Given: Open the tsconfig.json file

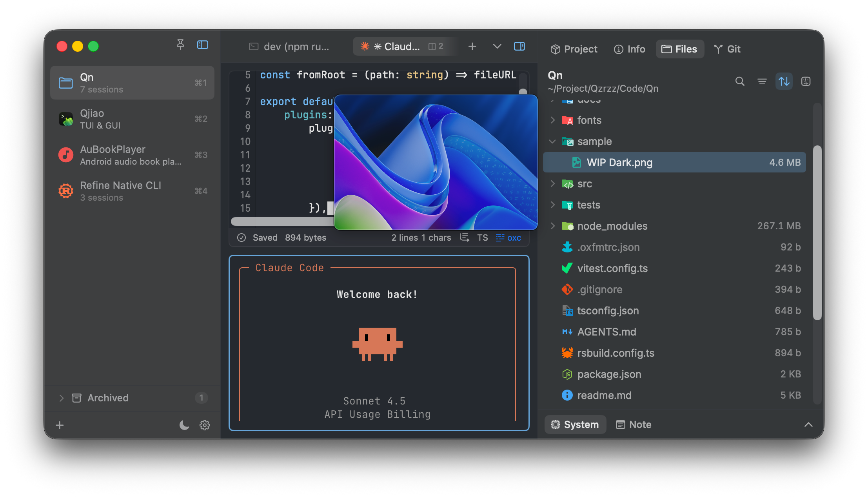Looking at the screenshot, I should (x=674, y=310).
